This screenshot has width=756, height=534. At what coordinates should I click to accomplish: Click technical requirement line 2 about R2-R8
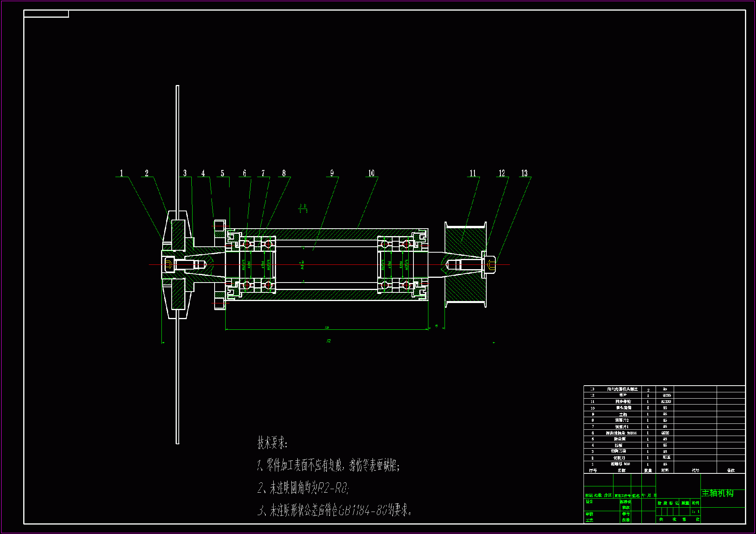click(303, 488)
